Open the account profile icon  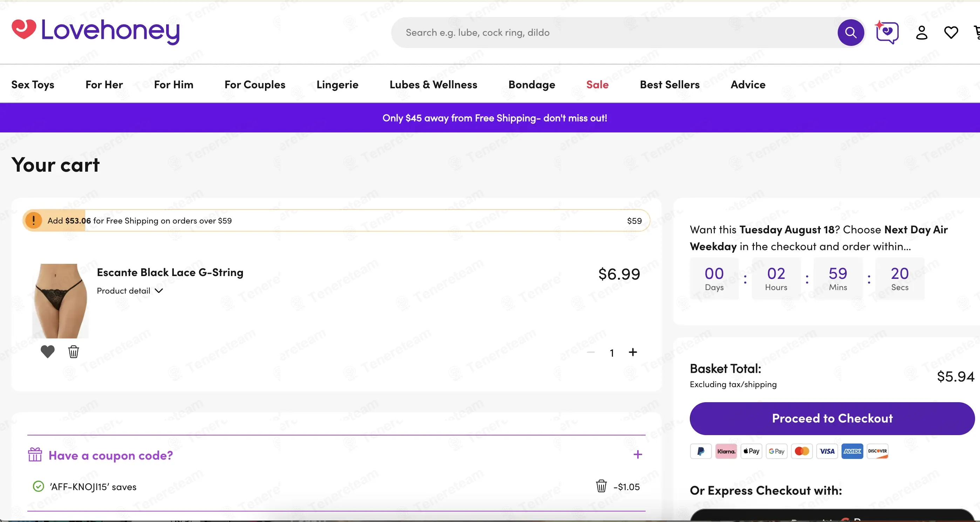click(921, 33)
